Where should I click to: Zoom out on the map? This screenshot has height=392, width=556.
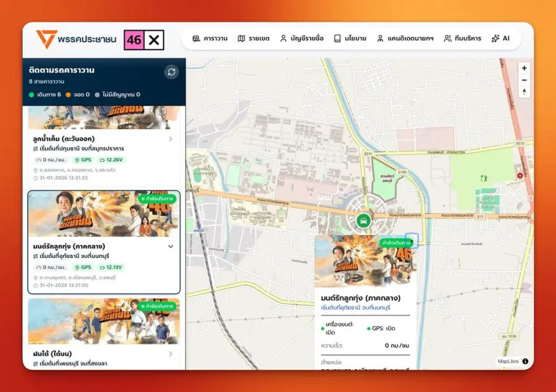tap(524, 80)
